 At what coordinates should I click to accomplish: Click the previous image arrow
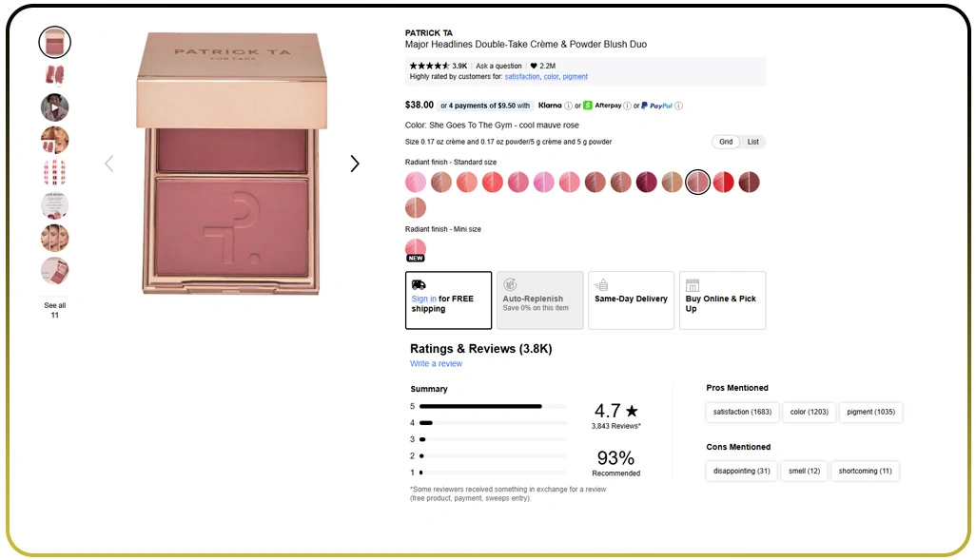(108, 164)
